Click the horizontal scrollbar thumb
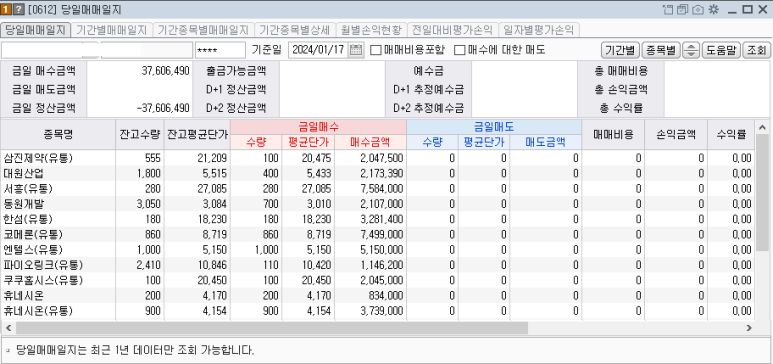Screen dimensions: 773x364 pos(272,328)
